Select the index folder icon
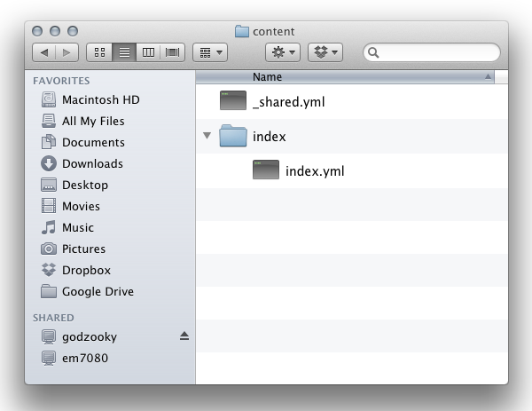532x411 pixels. (x=233, y=136)
